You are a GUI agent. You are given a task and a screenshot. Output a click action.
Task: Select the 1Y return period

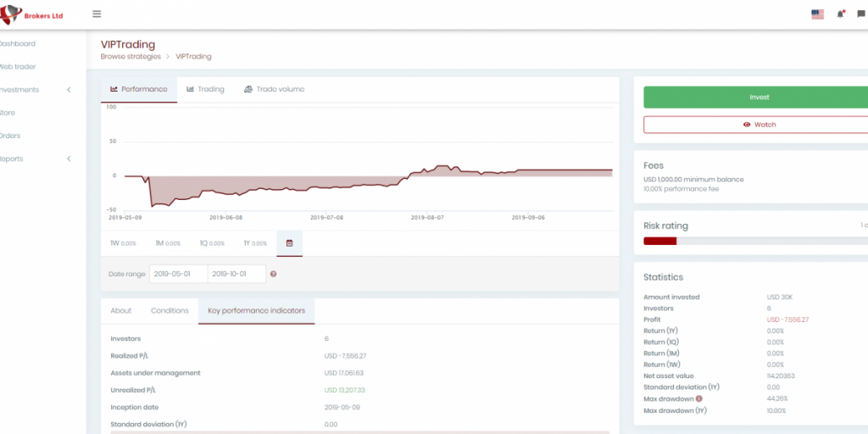255,243
